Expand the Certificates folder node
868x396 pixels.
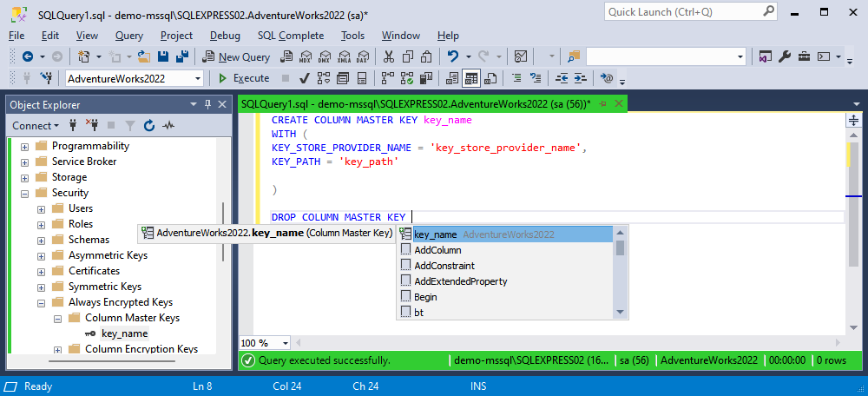click(41, 272)
